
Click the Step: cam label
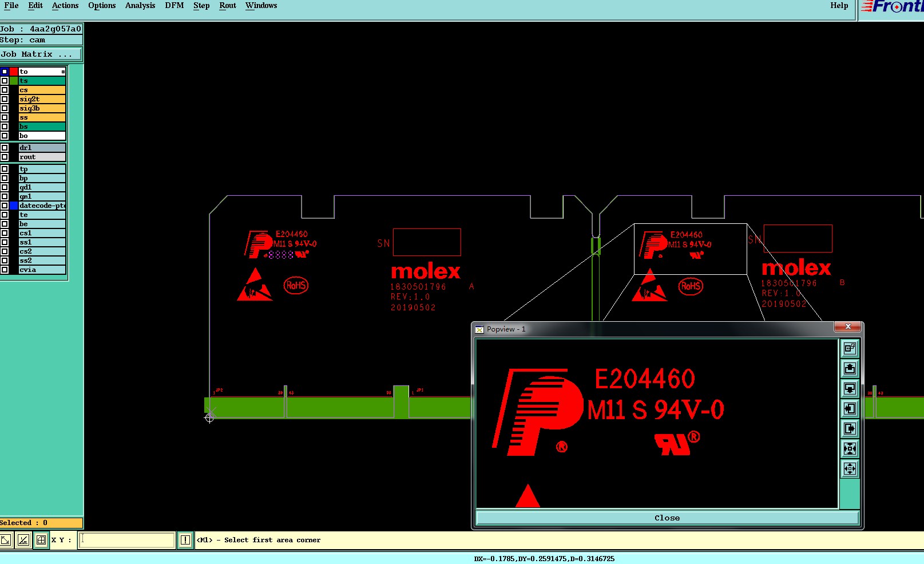pyautogui.click(x=41, y=40)
